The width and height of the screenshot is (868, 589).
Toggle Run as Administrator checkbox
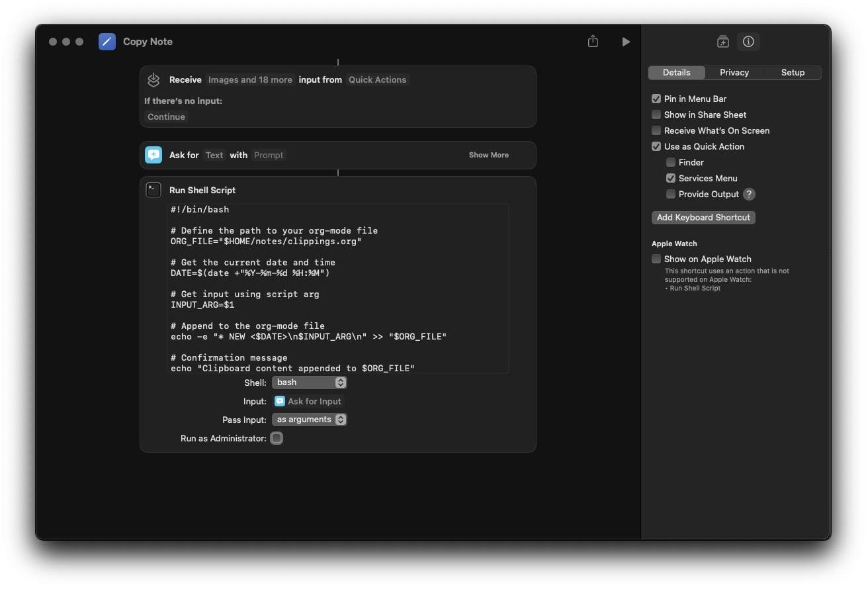pyautogui.click(x=277, y=438)
